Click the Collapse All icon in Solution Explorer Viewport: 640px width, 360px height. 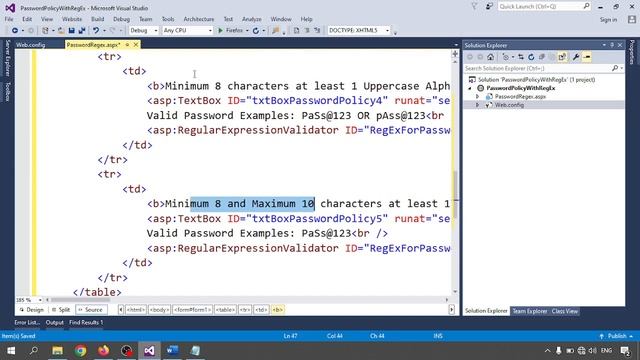(542, 57)
